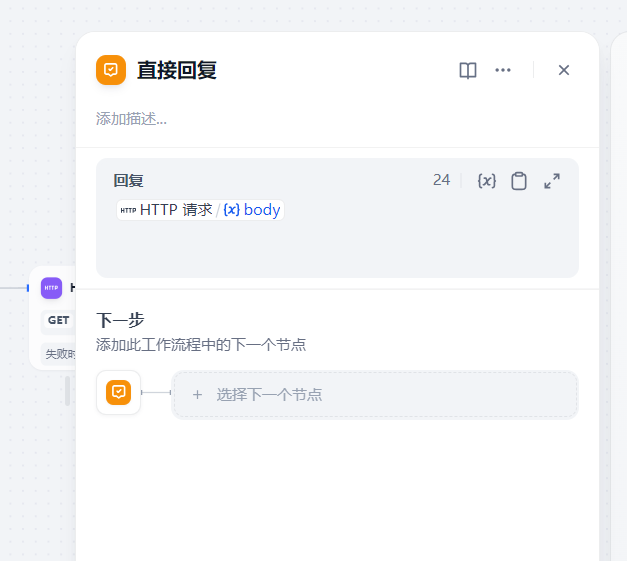Click the orange 直接回复 node icon in header
The image size is (627, 561).
click(x=111, y=70)
